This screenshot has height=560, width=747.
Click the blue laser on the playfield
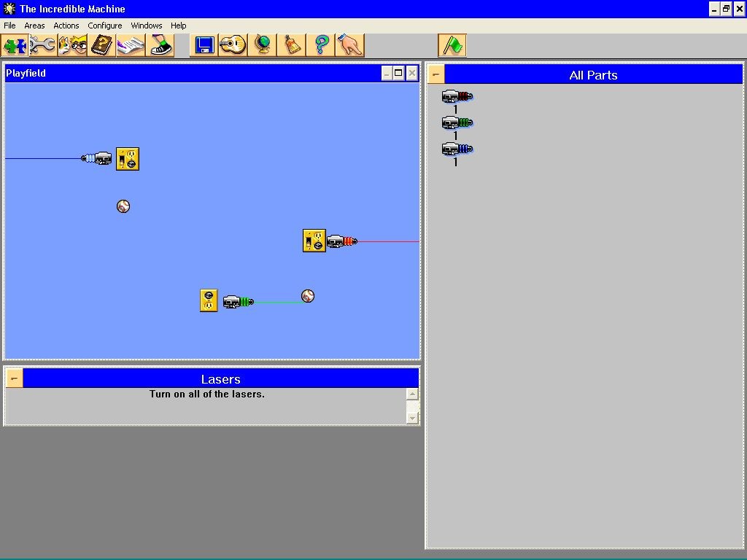coord(97,158)
